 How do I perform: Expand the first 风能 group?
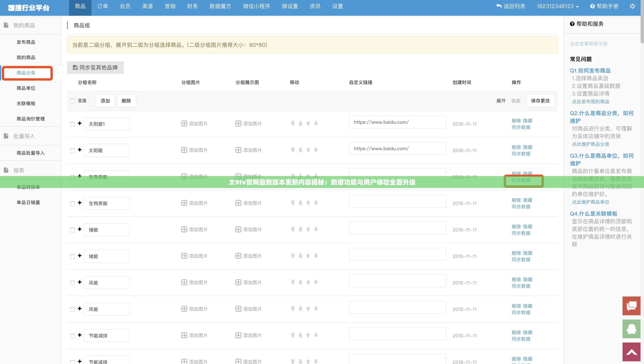[x=80, y=282]
